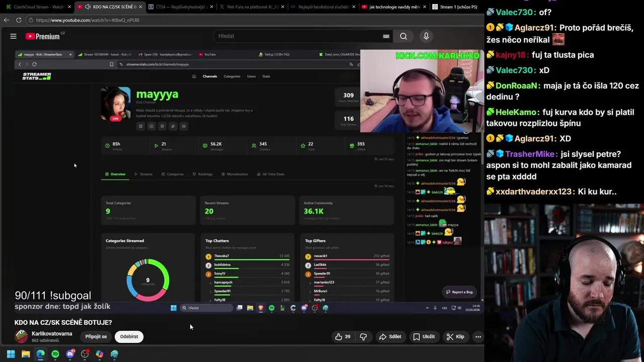The image size is (644, 362).
Task: Open the All-Time Stats tab on mayyya's page
Action: [x=271, y=174]
